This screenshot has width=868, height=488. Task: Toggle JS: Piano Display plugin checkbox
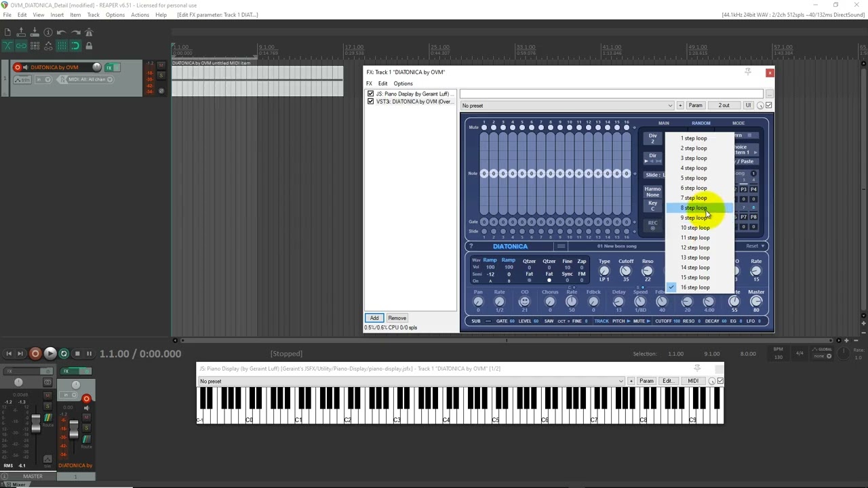tap(370, 94)
